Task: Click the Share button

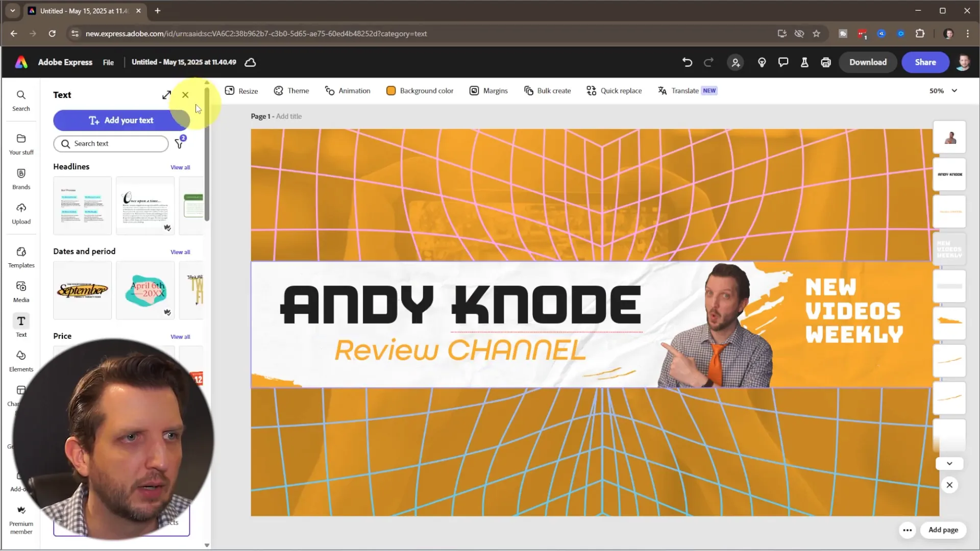Action: click(925, 62)
